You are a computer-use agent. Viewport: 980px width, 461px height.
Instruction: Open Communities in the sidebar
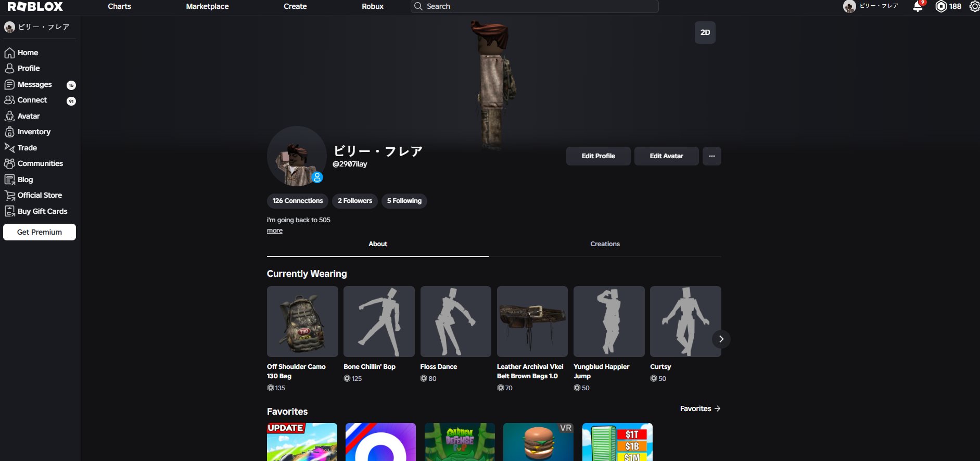tap(40, 163)
